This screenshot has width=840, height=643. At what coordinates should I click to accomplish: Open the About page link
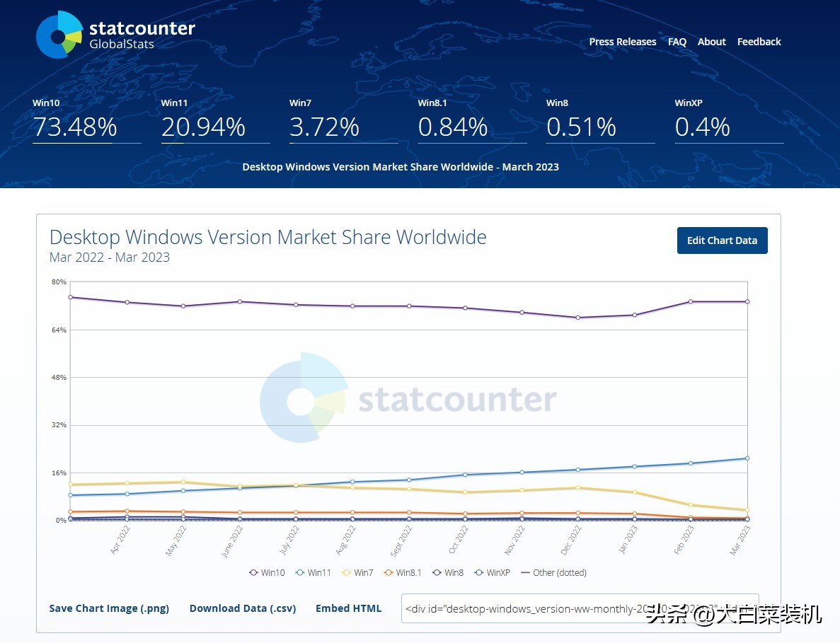click(x=711, y=42)
